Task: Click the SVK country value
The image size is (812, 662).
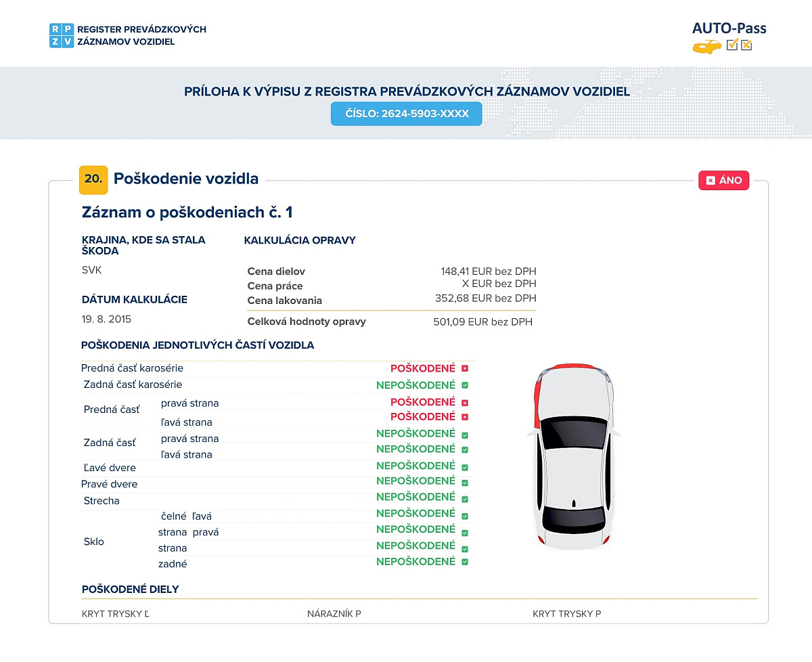Action: (91, 270)
